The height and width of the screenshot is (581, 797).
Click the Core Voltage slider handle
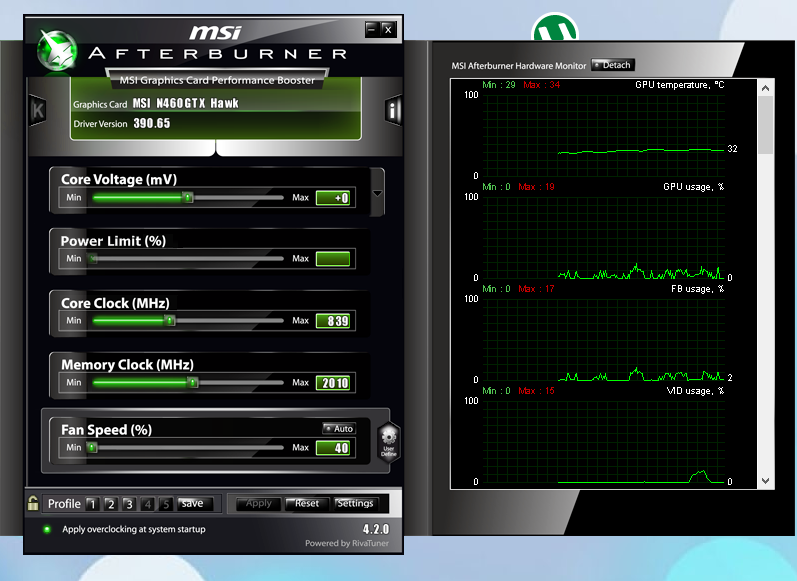tap(188, 197)
